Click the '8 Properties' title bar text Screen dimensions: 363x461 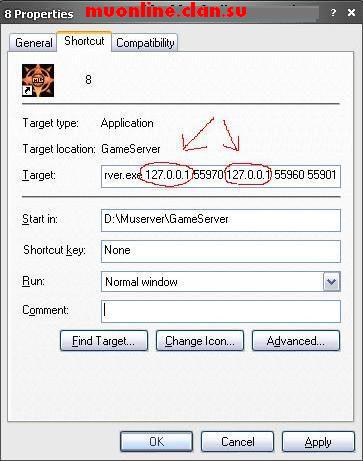pos(38,14)
